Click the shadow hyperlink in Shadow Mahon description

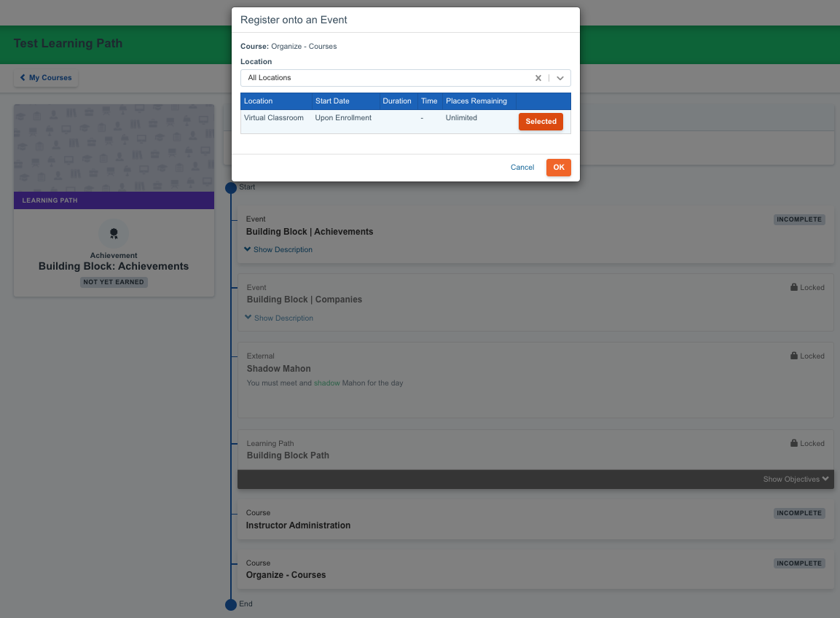[x=326, y=383]
